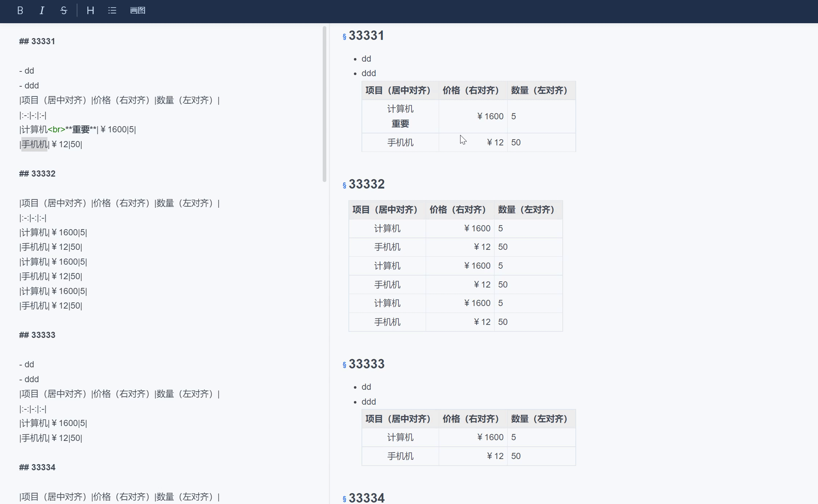
Task: Toggle bold formatting with the B icon
Action: pos(20,11)
